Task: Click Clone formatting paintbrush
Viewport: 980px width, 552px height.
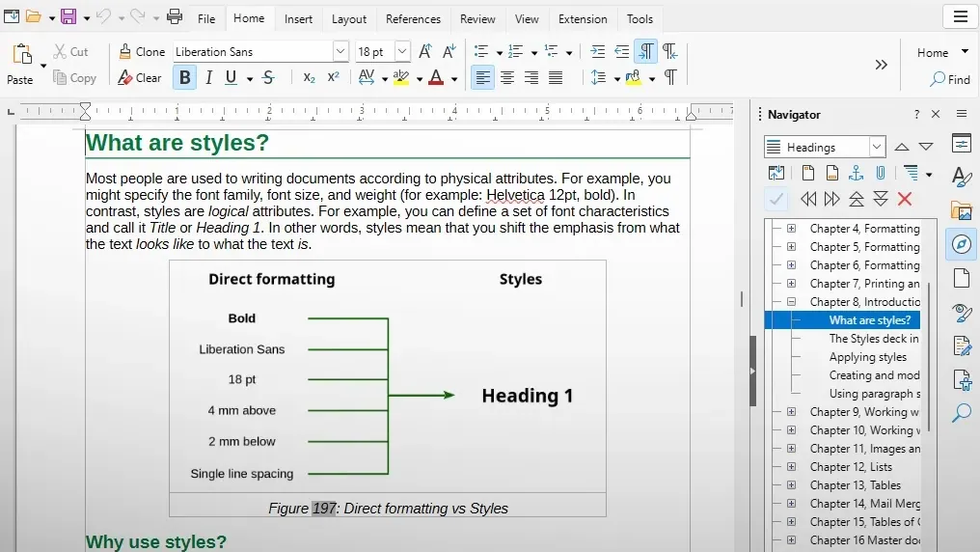Action: click(142, 52)
